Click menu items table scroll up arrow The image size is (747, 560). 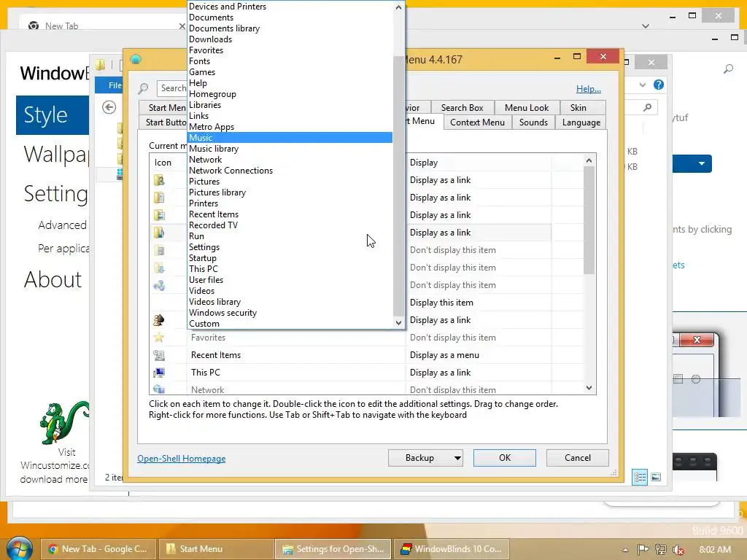click(589, 160)
